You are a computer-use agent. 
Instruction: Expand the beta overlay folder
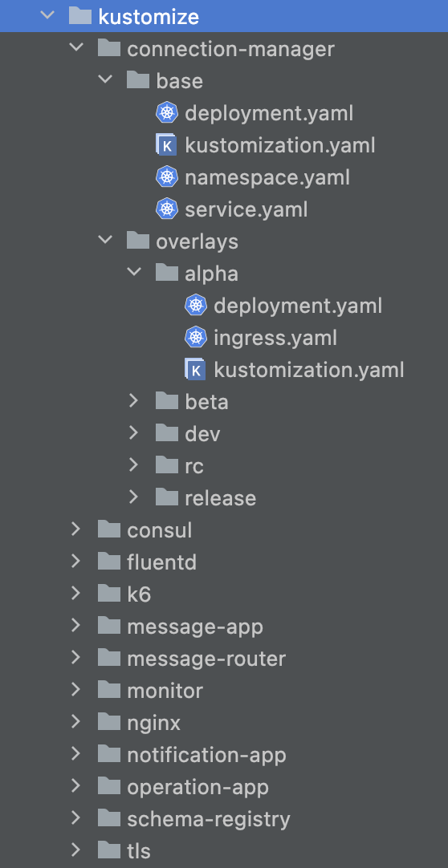click(133, 401)
